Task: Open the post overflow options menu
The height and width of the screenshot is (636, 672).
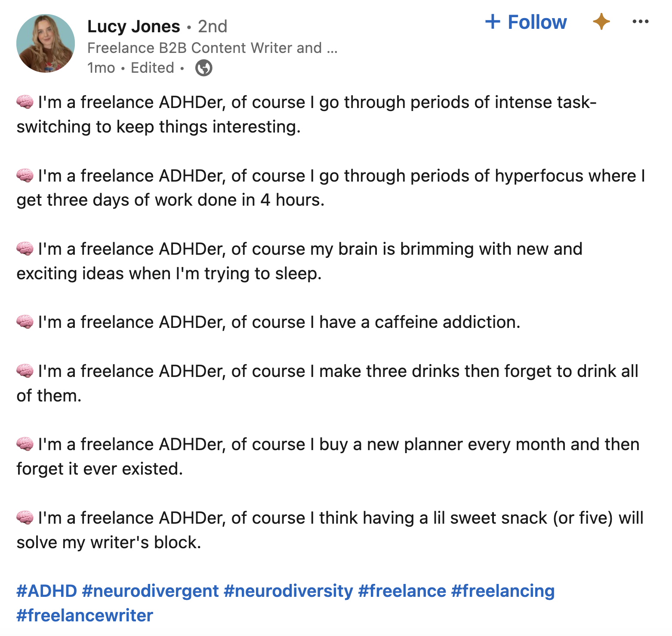Action: 641,21
